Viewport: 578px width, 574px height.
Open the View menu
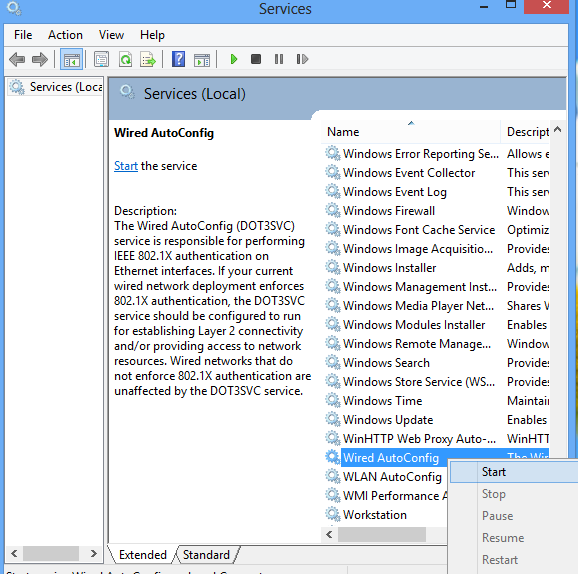pos(111,35)
